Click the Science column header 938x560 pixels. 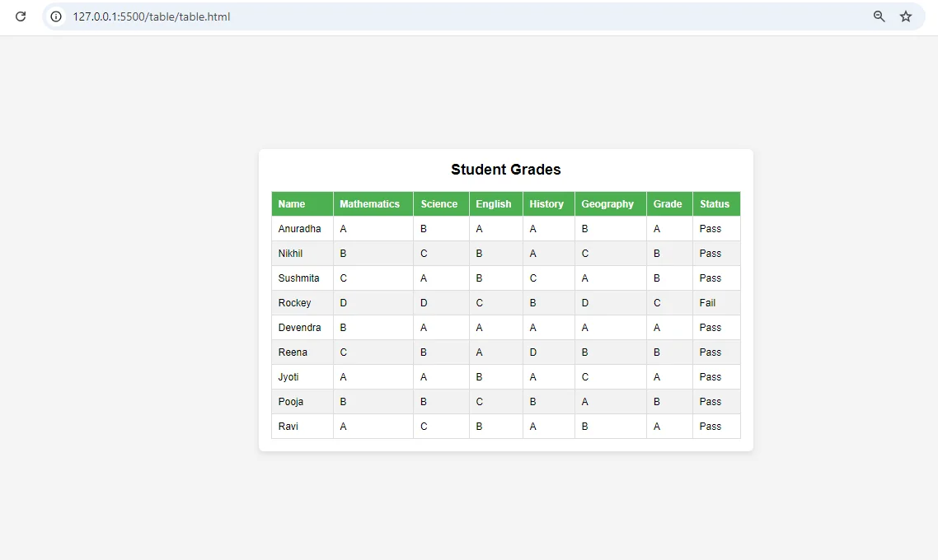click(x=439, y=203)
